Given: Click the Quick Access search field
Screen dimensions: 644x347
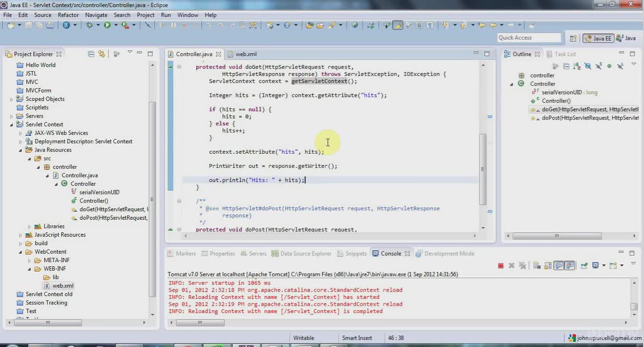Looking at the screenshot, I should tap(529, 38).
